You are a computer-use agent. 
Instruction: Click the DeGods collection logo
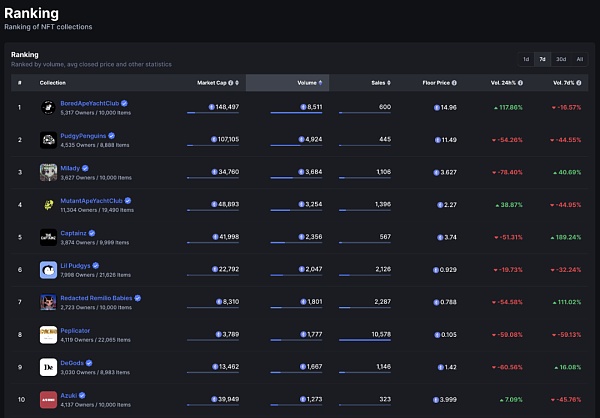[x=48, y=366]
